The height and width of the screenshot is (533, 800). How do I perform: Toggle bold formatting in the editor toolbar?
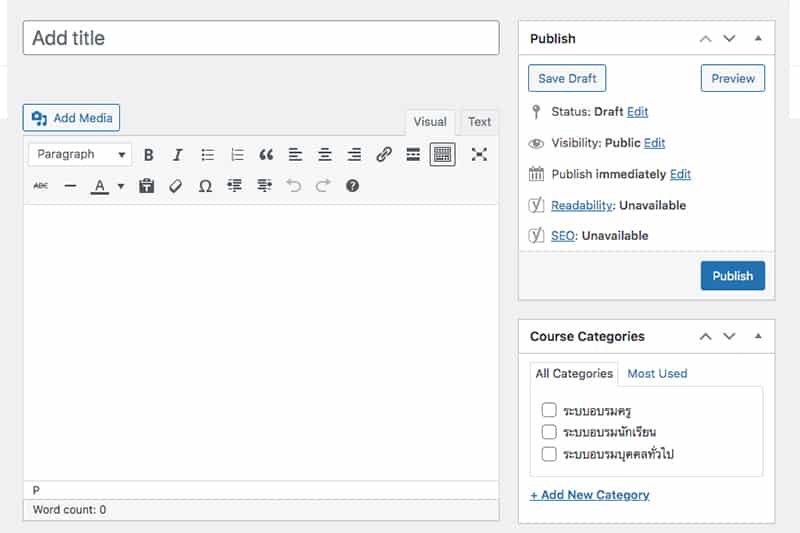(x=149, y=155)
